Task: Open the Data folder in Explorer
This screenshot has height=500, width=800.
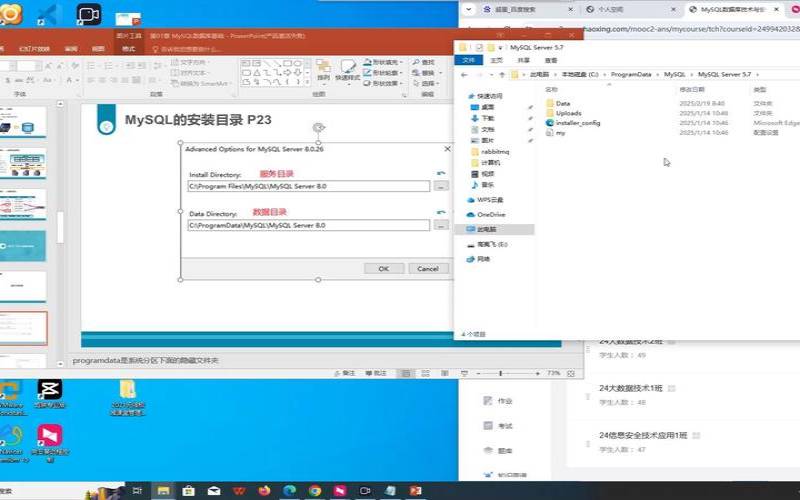Action: tap(562, 103)
